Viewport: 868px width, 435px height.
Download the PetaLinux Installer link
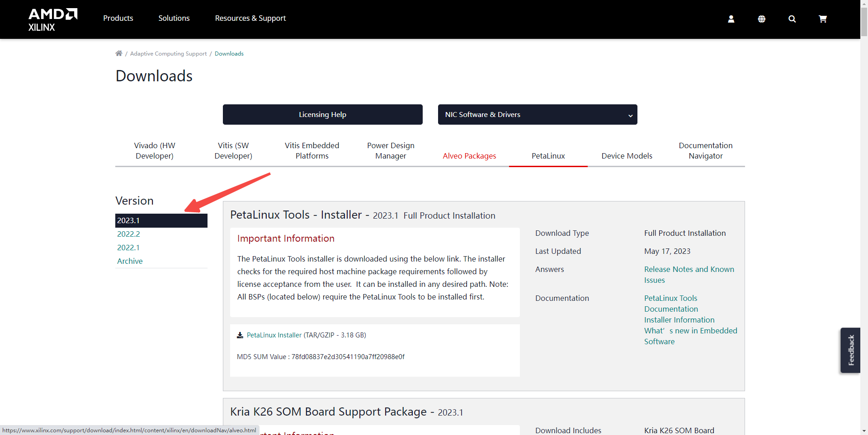pos(274,335)
